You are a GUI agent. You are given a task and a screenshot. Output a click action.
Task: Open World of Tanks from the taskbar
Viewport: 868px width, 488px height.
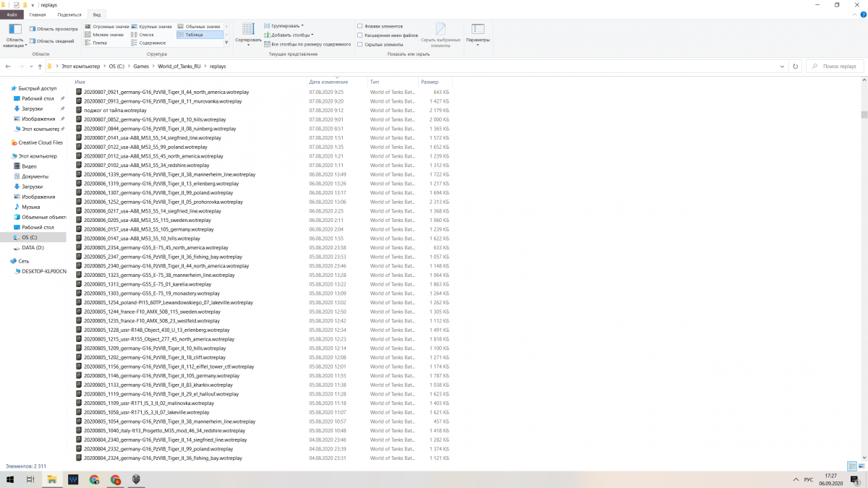135,479
